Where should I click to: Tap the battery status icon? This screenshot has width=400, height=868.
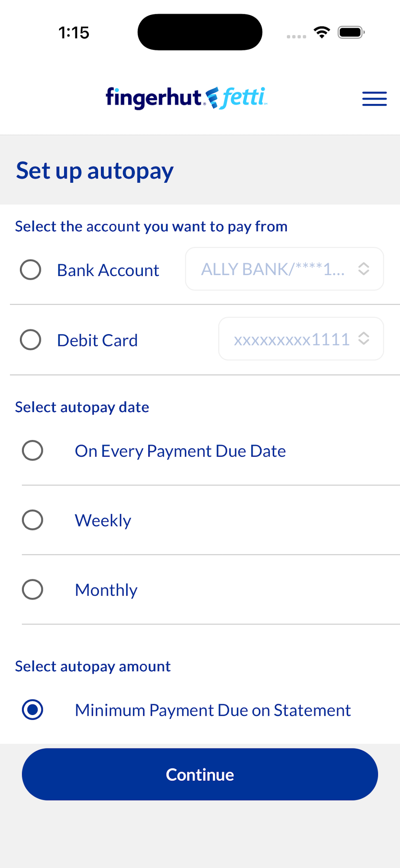click(351, 33)
